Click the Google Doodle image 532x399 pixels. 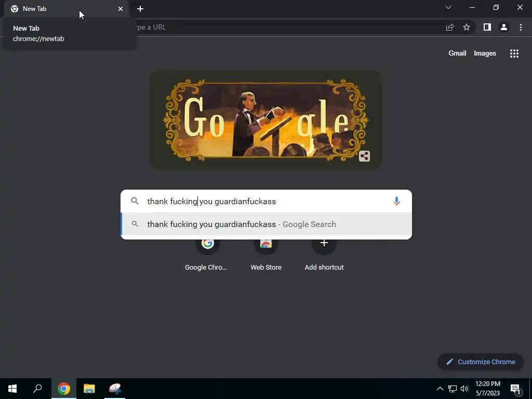coord(266,120)
